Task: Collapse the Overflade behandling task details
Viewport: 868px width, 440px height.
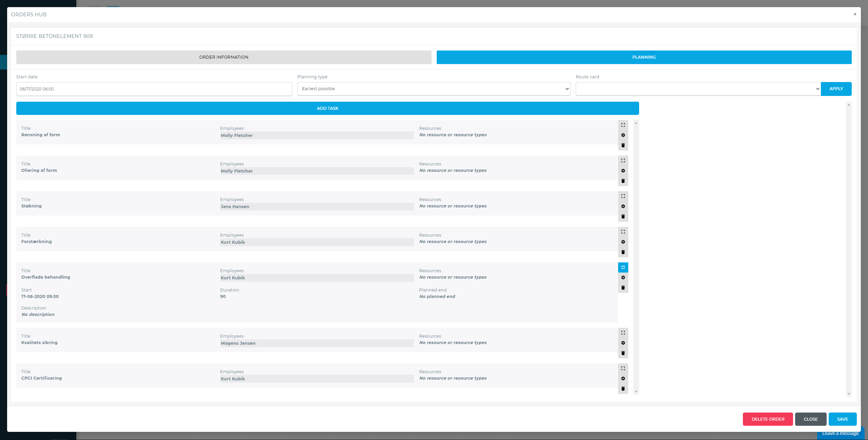Action: coord(623,267)
